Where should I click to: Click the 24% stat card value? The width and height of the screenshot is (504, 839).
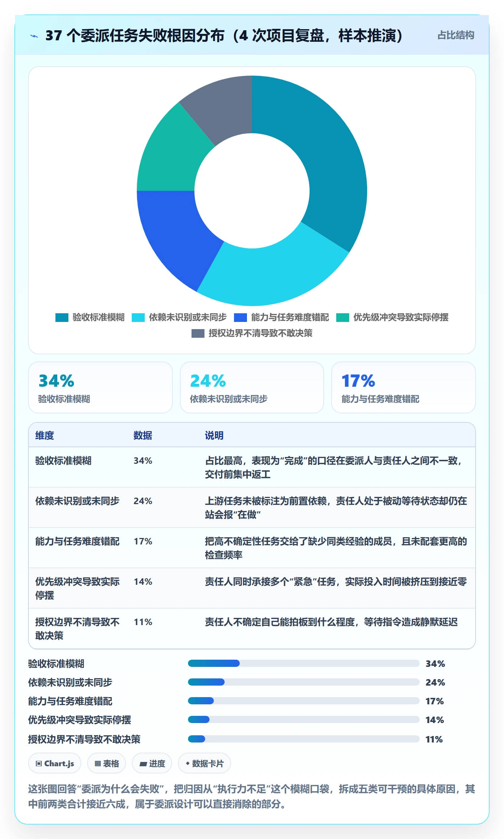coord(208,381)
